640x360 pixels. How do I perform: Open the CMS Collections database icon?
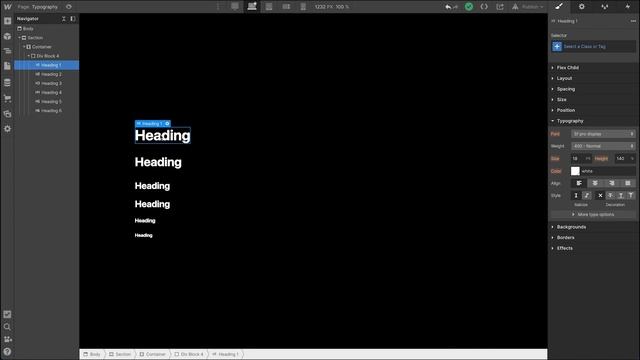click(x=7, y=82)
